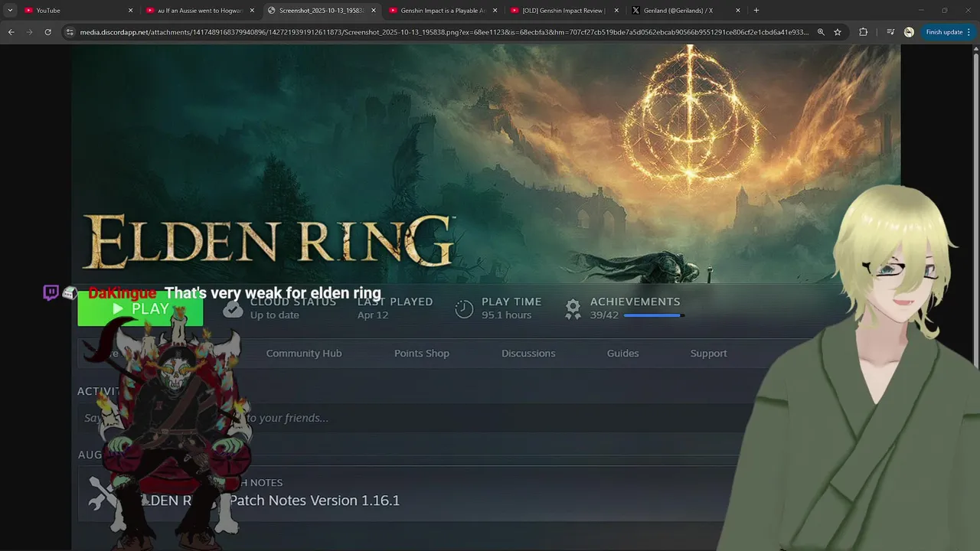Screen dimensions: 980x551
Task: Reload the current page
Action: click(47, 32)
